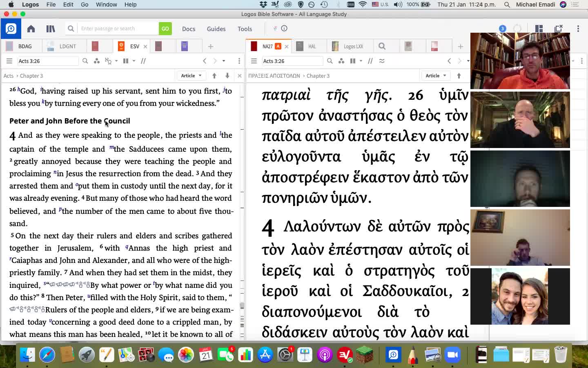This screenshot has width=588, height=368.
Task: Close the ESV locator bar
Action: [x=240, y=76]
